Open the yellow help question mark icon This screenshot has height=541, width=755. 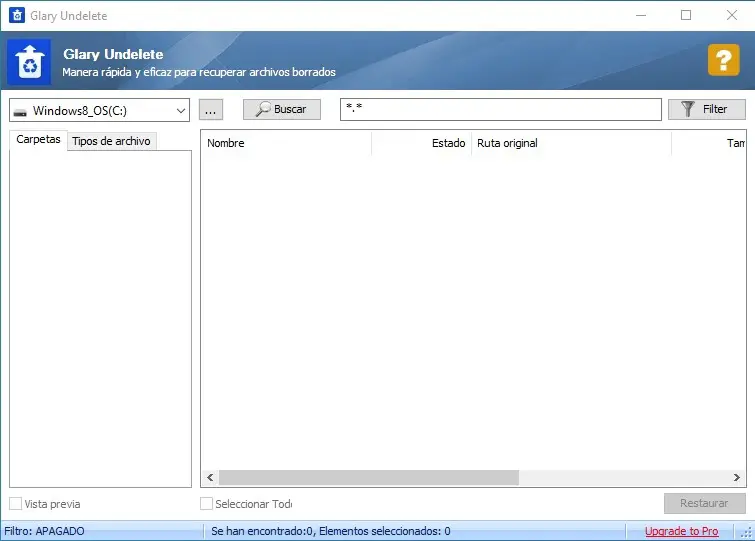(723, 60)
